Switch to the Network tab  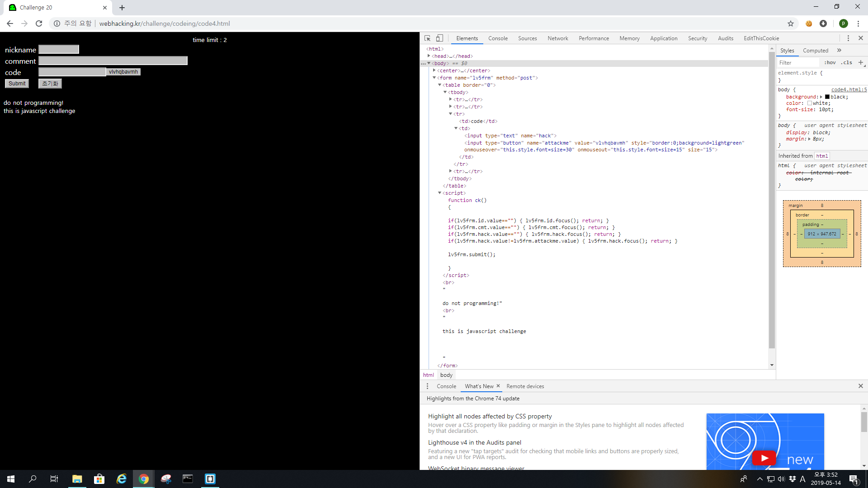(x=557, y=38)
